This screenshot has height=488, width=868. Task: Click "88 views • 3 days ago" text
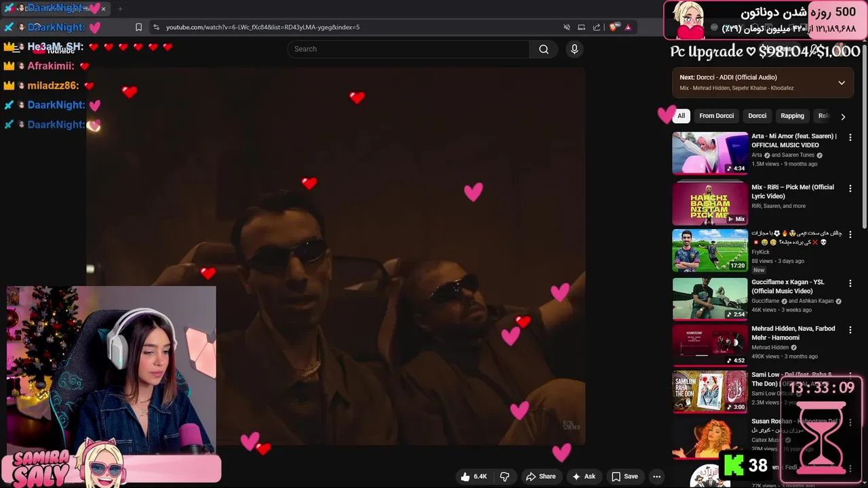tap(778, 261)
